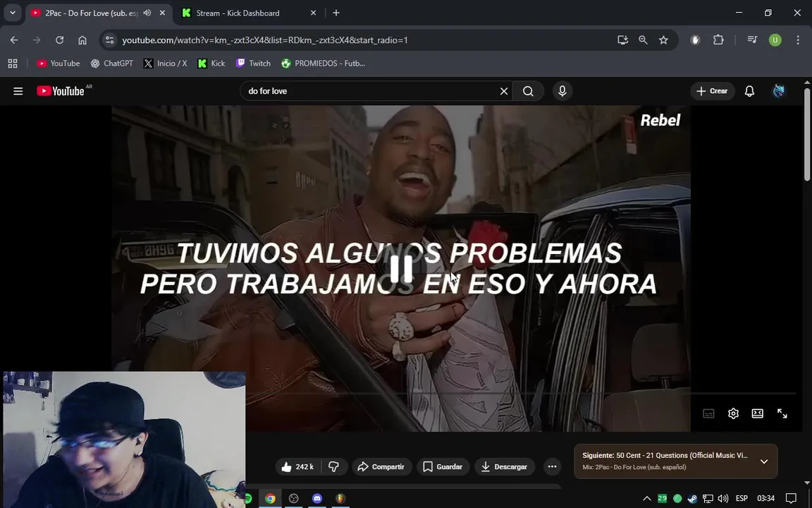Open the YouTube guide hamburger menu

(18, 91)
